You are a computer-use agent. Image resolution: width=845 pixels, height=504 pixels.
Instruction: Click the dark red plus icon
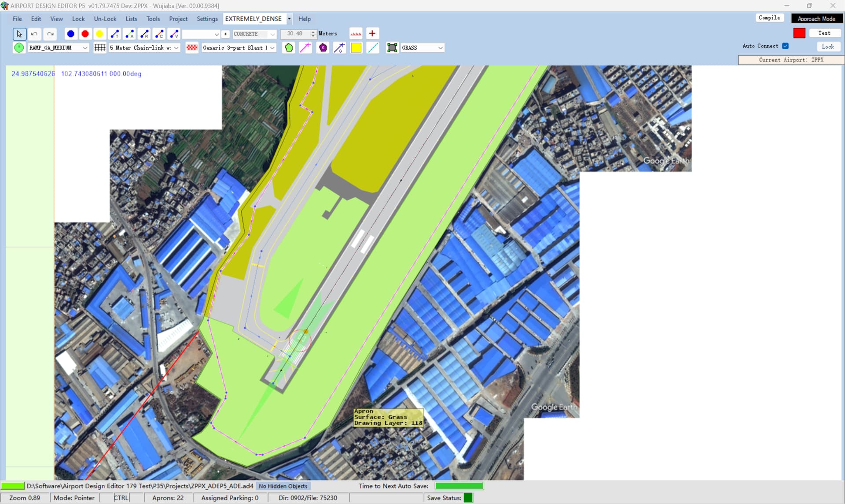pyautogui.click(x=372, y=33)
